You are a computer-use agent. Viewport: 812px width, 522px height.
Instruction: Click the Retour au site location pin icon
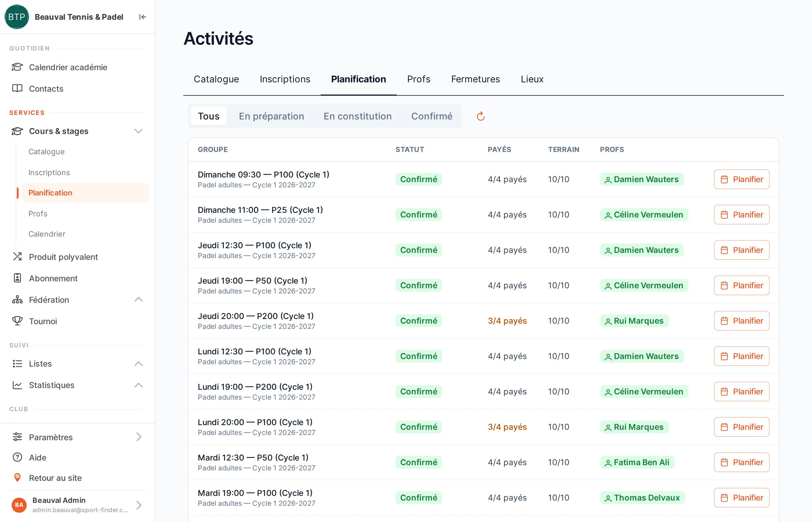[x=17, y=478]
